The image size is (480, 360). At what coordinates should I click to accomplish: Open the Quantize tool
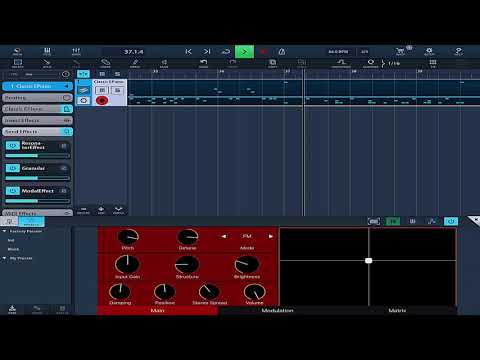click(370, 63)
